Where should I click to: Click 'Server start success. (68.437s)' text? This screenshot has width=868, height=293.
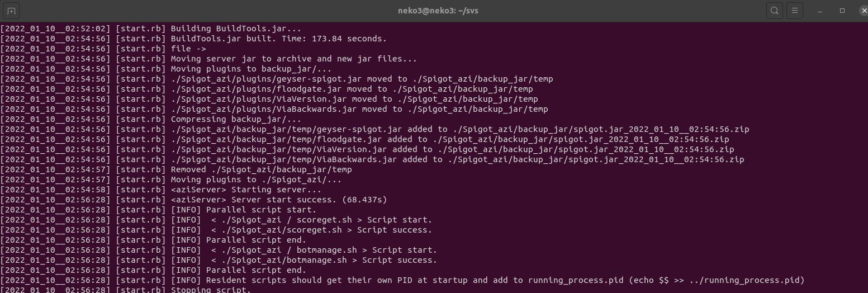[x=309, y=200]
